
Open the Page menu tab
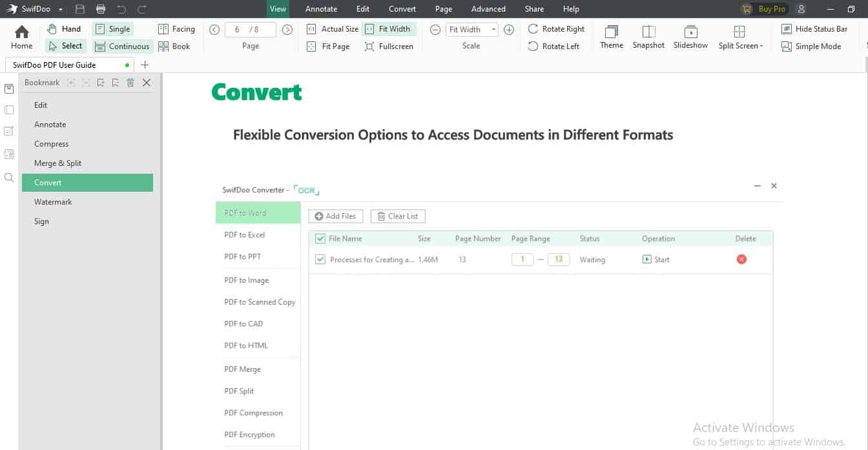[x=444, y=9]
